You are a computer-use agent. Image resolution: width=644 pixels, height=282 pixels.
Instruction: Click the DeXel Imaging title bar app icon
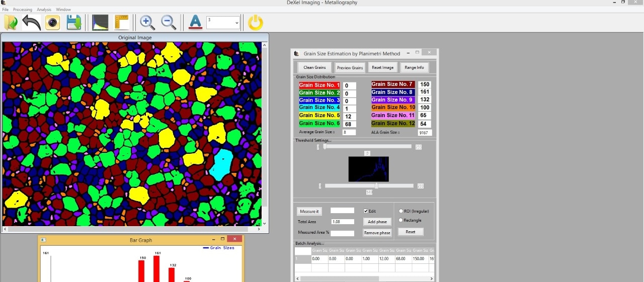tap(4, 3)
